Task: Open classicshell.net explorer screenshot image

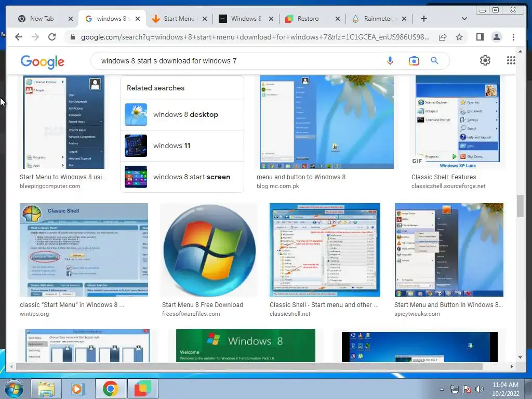Action: pyautogui.click(x=325, y=250)
